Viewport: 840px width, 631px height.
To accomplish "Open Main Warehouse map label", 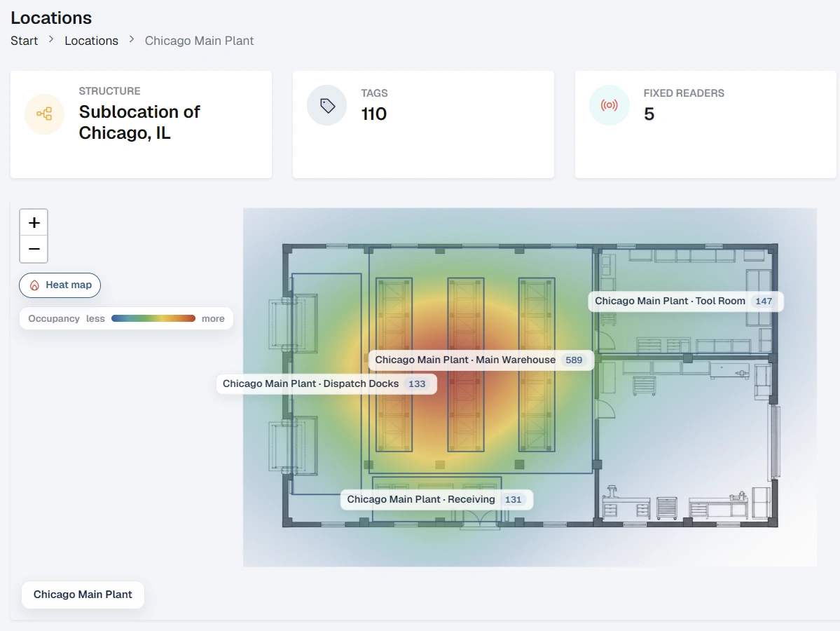I will pyautogui.click(x=481, y=360).
